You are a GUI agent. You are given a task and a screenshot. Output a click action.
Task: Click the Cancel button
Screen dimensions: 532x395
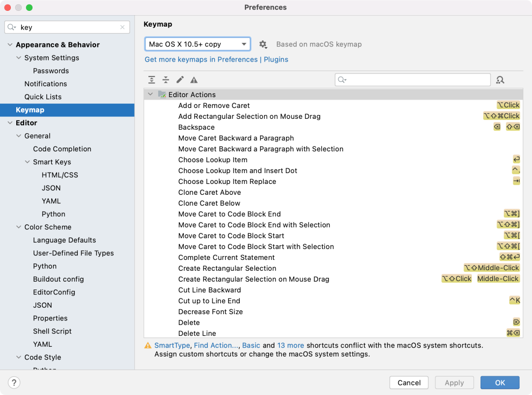coord(409,383)
